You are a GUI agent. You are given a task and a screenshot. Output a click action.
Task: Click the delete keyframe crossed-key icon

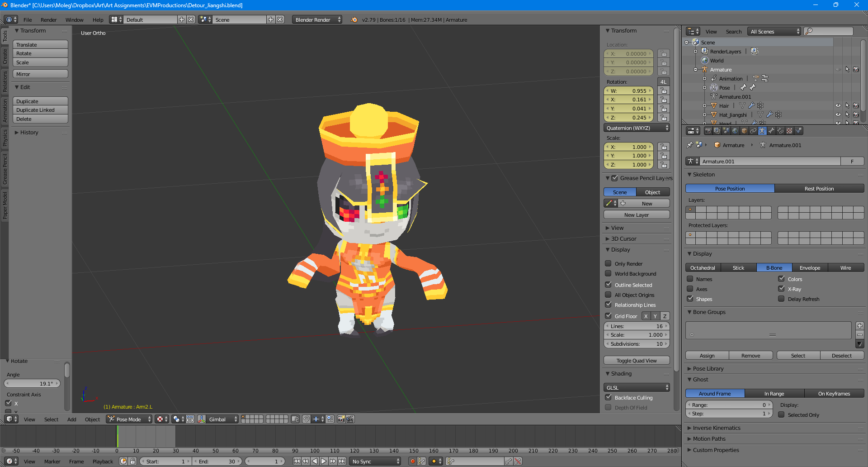[x=518, y=461]
